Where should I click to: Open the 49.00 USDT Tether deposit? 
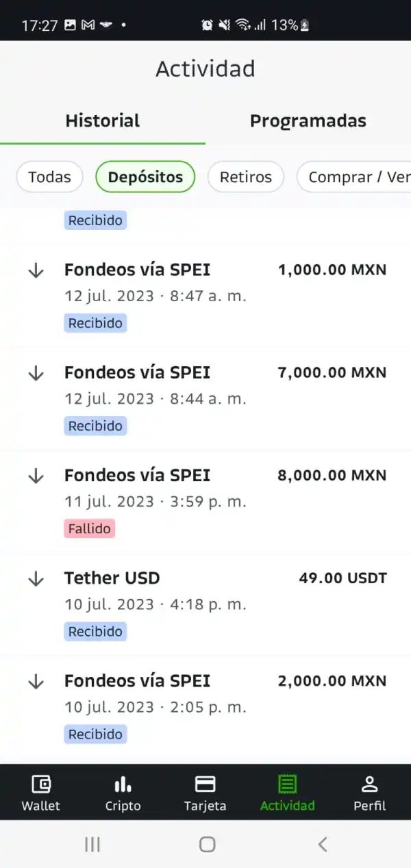coord(206,604)
